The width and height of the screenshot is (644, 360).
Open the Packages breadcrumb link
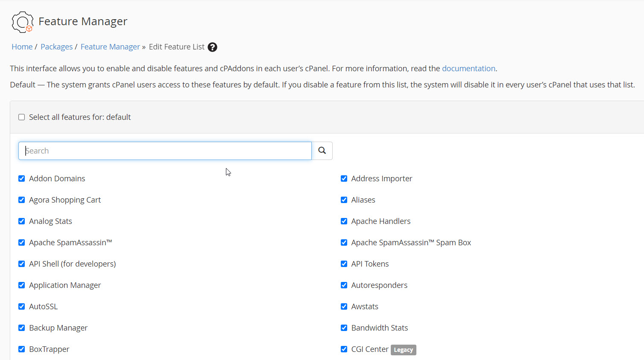click(56, 47)
